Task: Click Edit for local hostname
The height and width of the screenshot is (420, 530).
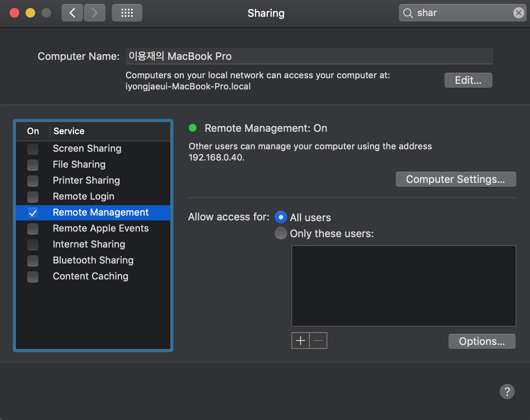Action: (x=468, y=80)
